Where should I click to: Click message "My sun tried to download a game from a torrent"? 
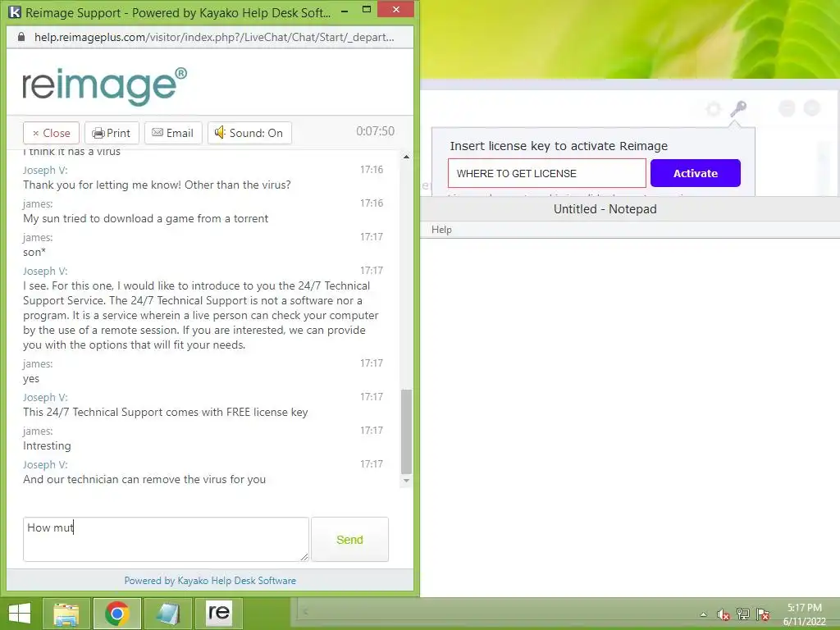(146, 218)
